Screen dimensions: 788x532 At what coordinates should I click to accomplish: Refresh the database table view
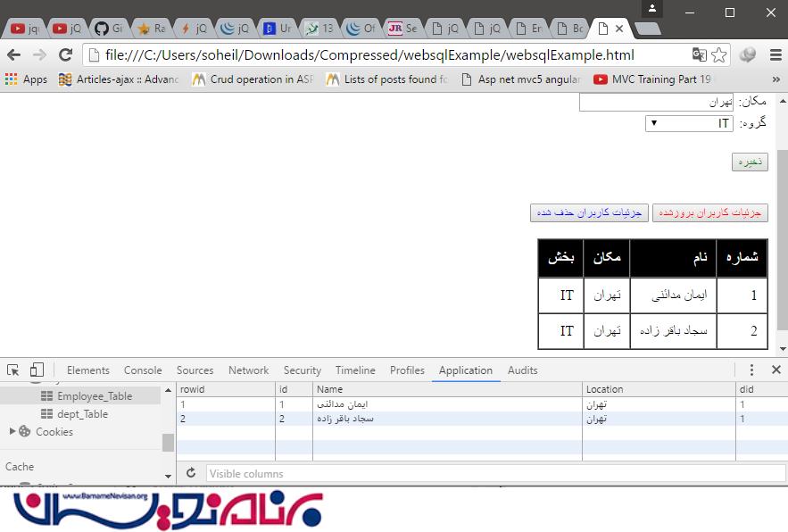pos(191,474)
